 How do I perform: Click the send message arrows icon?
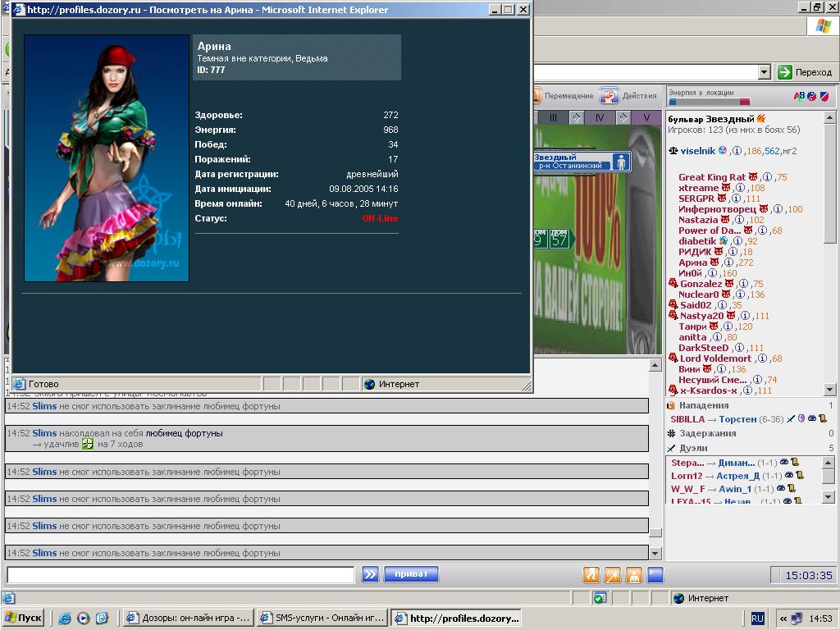(x=370, y=574)
